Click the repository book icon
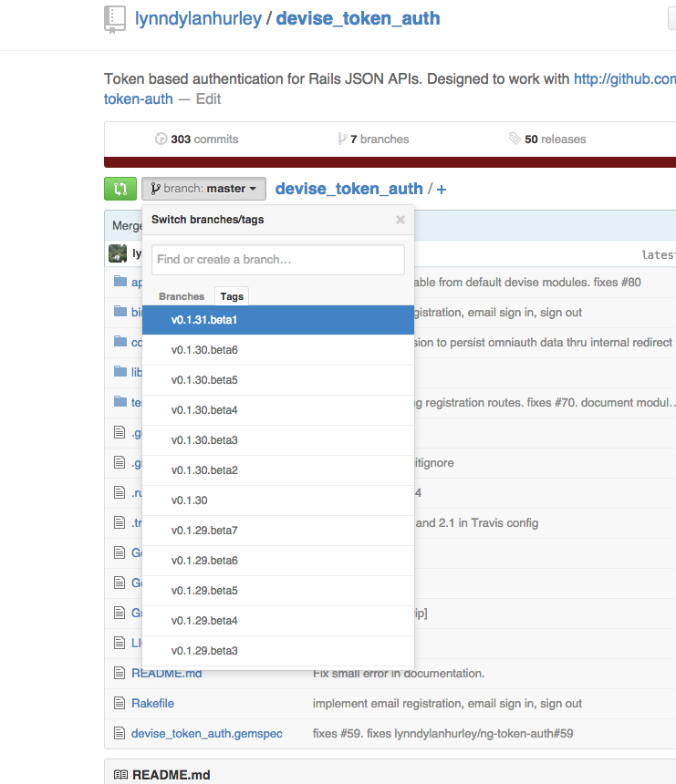 [x=115, y=19]
